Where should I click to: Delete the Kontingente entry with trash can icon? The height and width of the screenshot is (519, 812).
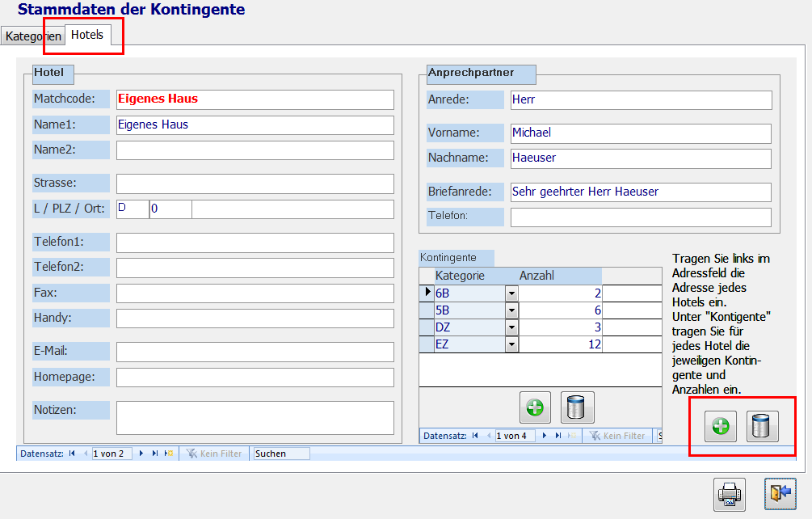pyautogui.click(x=577, y=407)
